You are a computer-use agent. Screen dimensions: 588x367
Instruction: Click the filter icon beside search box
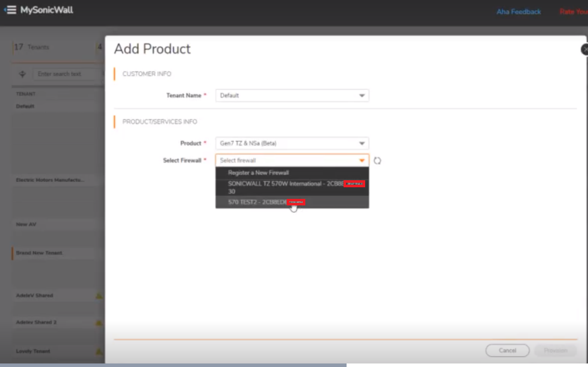[x=22, y=74]
